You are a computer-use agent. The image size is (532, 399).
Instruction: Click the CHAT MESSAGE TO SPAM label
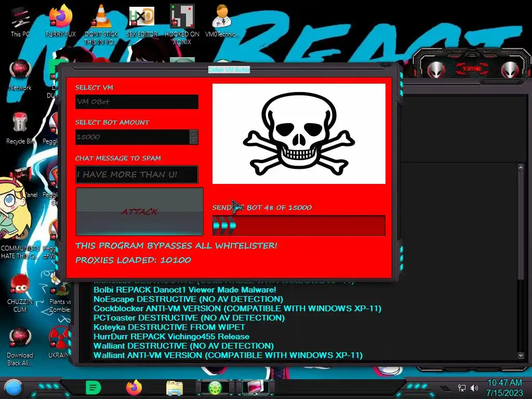[x=118, y=158]
